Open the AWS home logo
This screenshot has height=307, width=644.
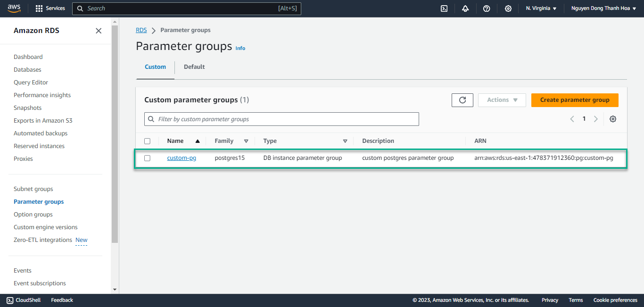(x=14, y=8)
